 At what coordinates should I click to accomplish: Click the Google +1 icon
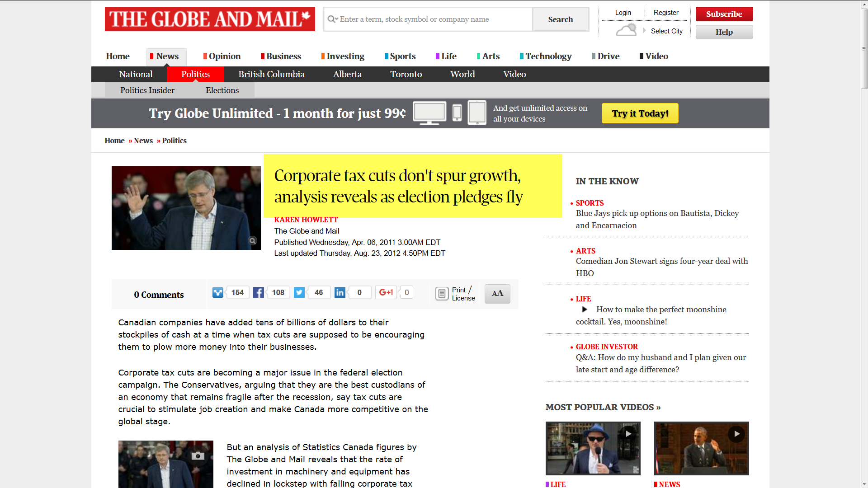tap(386, 292)
